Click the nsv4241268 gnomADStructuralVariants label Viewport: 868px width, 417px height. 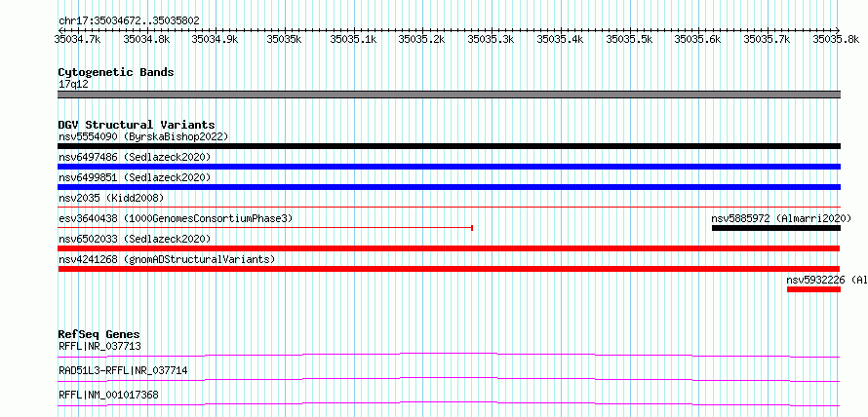[167, 259]
